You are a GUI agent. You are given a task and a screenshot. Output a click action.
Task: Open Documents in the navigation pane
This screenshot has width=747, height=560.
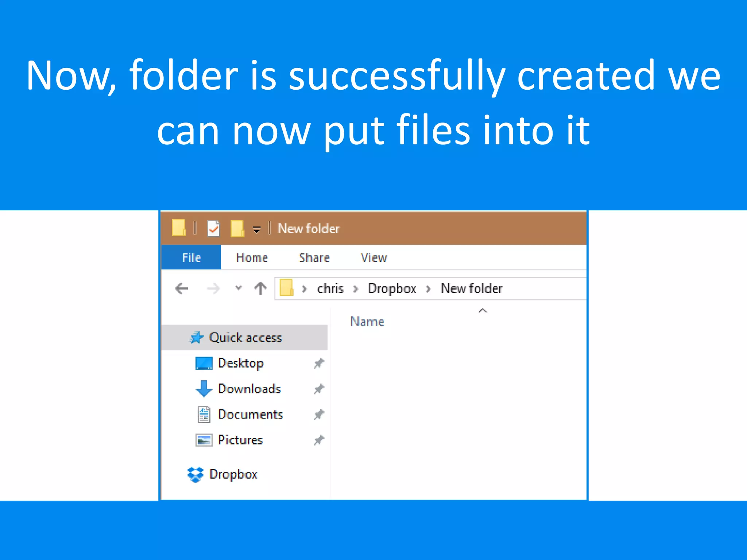tap(250, 415)
